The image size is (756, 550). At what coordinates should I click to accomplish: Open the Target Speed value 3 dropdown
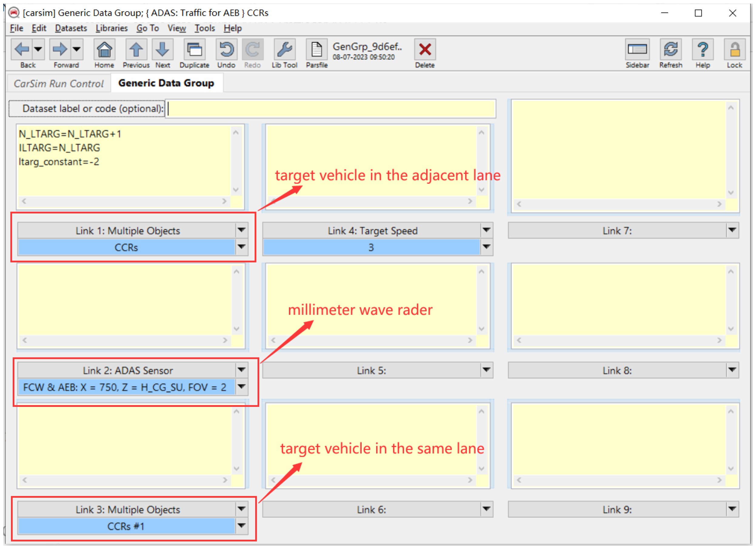486,247
